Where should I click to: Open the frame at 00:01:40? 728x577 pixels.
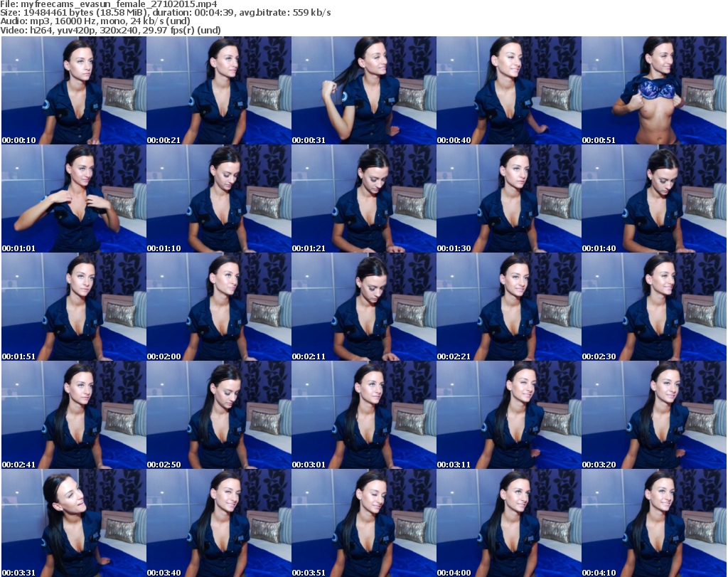tap(654, 198)
